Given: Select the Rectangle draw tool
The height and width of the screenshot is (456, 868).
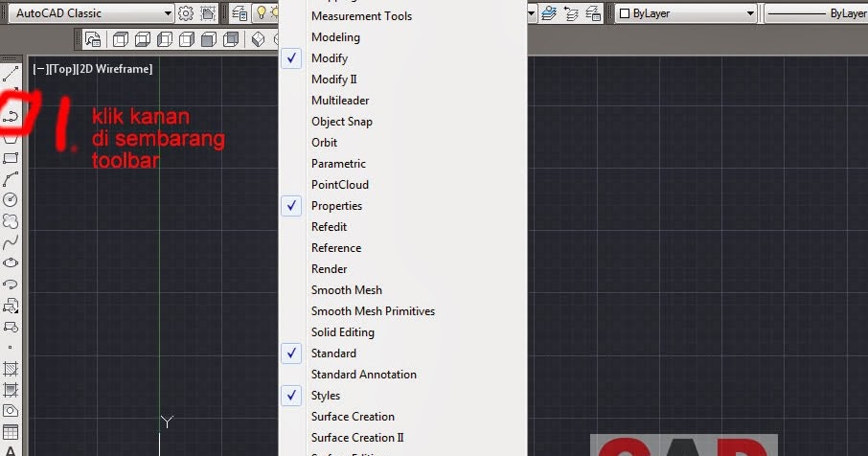Looking at the screenshot, I should coord(11,158).
